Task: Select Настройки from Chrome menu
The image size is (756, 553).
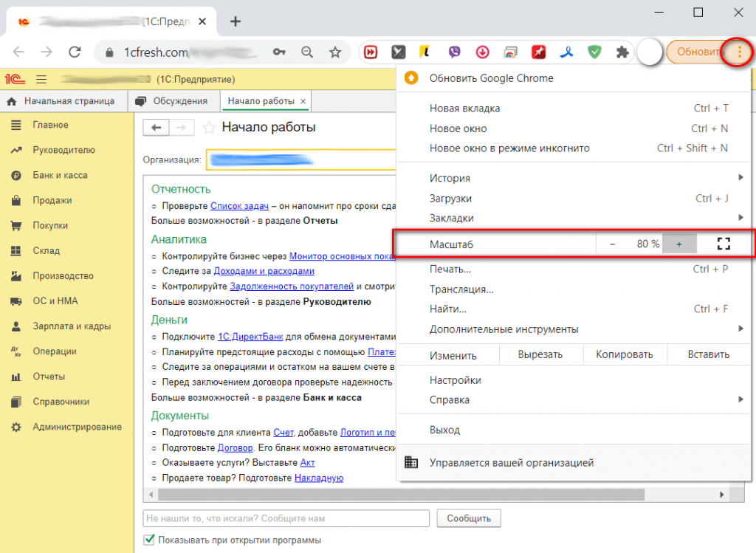Action: [x=455, y=380]
